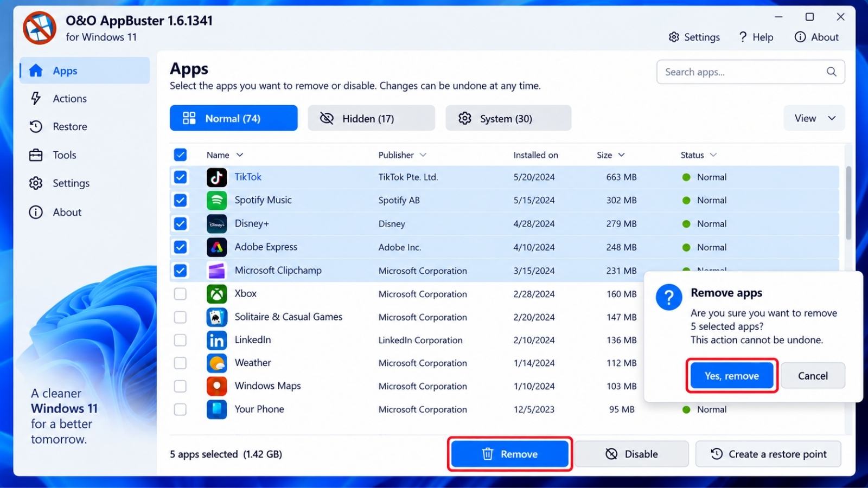The width and height of the screenshot is (868, 488).
Task: Click the vertical scrollbar thumb of app list
Action: (x=848, y=203)
